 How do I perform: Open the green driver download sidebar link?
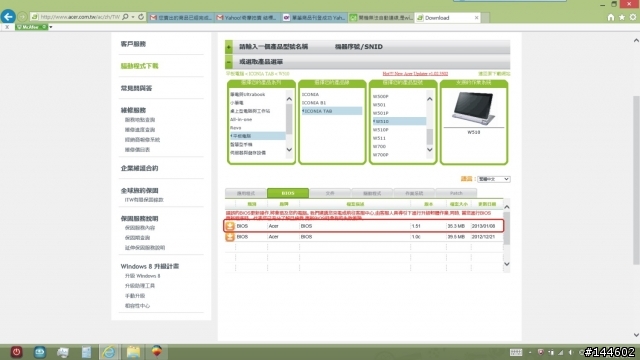(139, 66)
